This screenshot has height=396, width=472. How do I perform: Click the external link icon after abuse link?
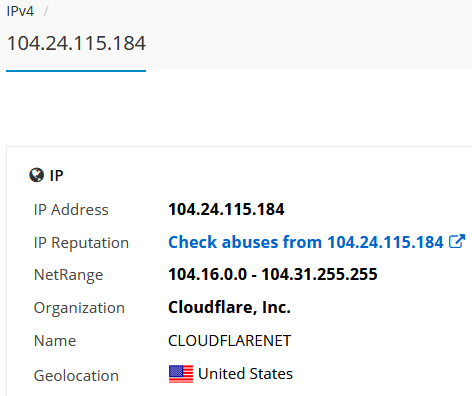click(x=457, y=242)
